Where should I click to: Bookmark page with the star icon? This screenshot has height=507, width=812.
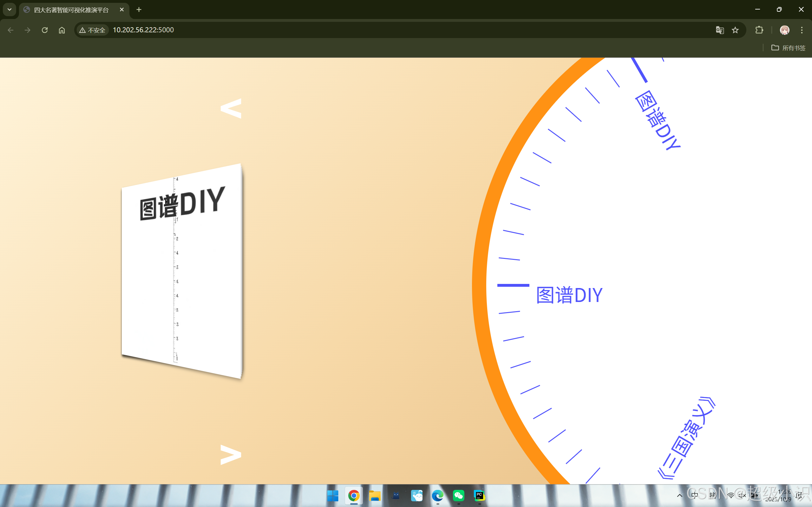coord(735,30)
